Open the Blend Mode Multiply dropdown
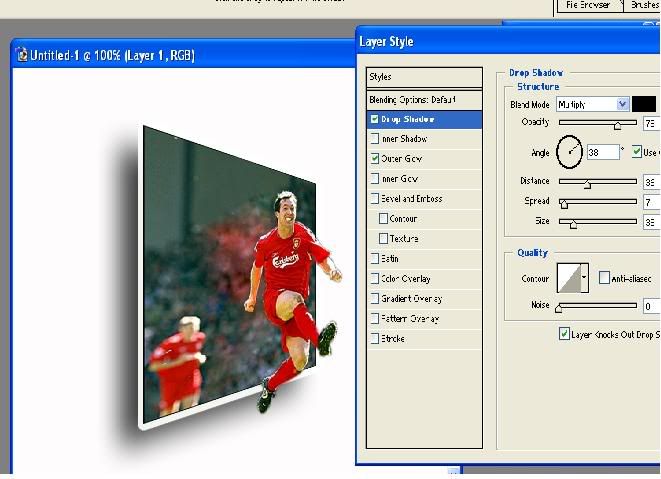This screenshot has width=661, height=479. coord(593,104)
